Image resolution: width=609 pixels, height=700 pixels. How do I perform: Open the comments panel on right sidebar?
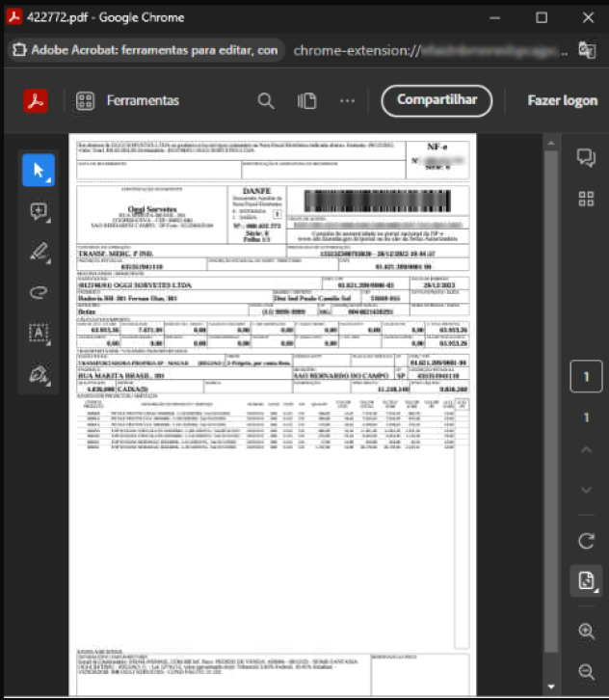[585, 158]
